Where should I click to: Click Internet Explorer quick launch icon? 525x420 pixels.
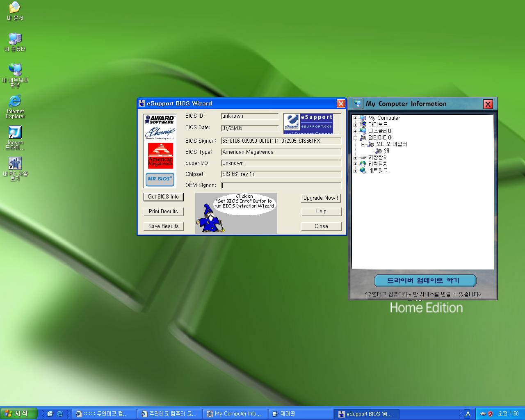click(60, 414)
